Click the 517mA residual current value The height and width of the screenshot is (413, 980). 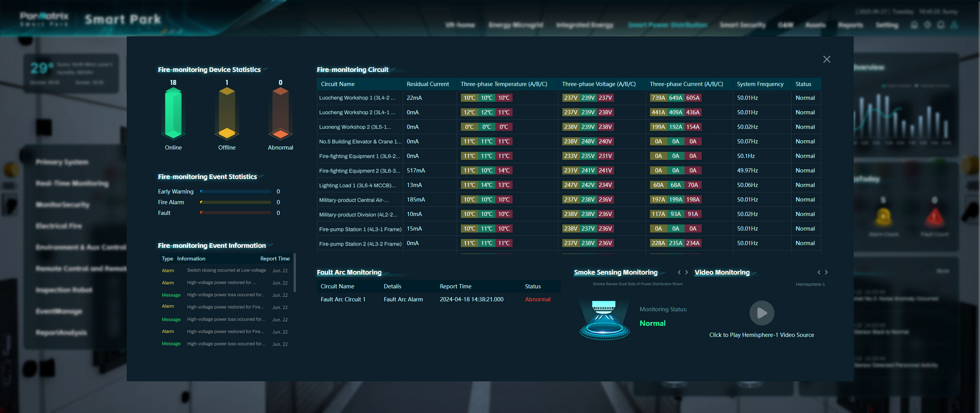(x=416, y=171)
